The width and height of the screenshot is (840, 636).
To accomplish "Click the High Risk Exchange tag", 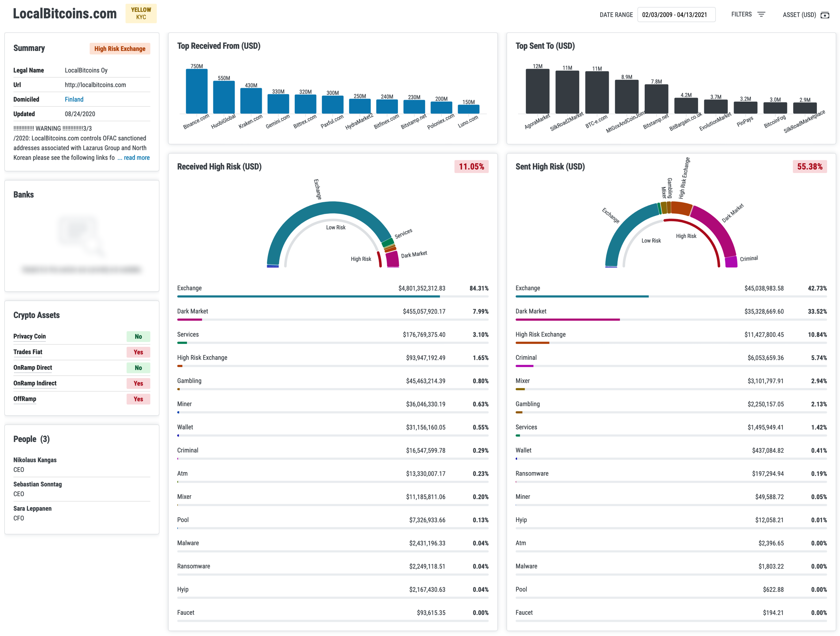I will 120,49.
